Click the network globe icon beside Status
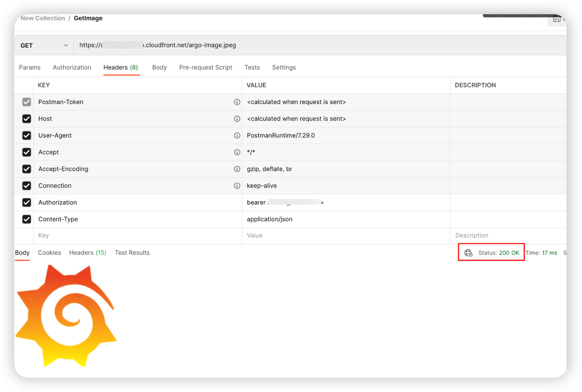Viewport: 582px width, 392px height. click(468, 253)
